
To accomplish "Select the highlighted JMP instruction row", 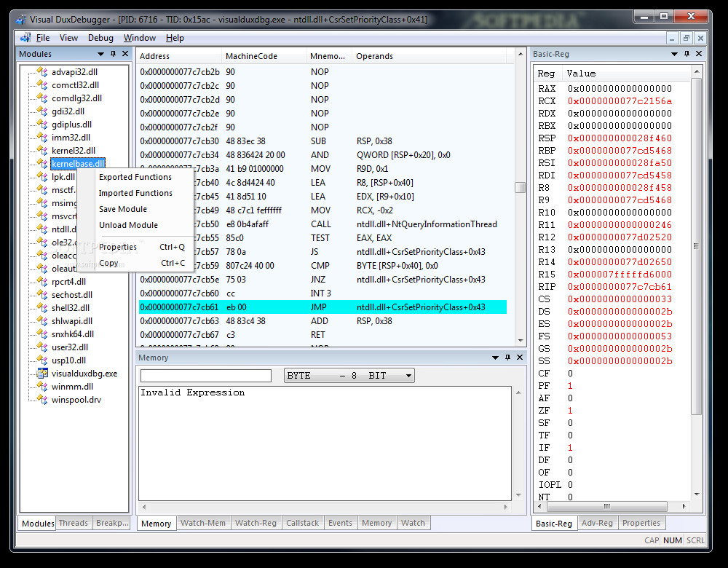I will point(323,307).
